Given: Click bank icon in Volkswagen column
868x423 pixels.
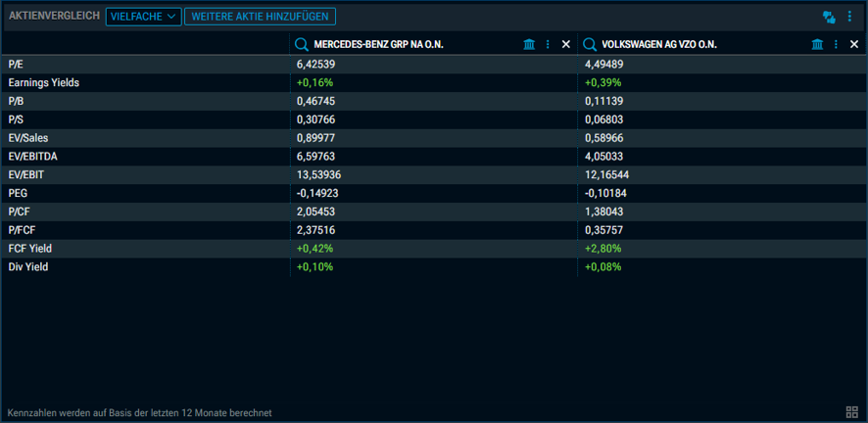Looking at the screenshot, I should pos(818,45).
